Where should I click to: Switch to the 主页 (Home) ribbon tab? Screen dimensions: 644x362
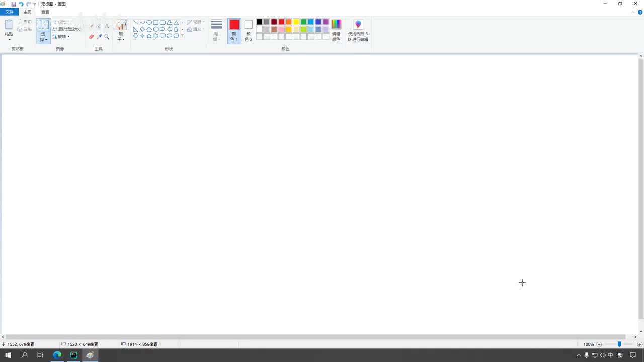click(x=28, y=12)
